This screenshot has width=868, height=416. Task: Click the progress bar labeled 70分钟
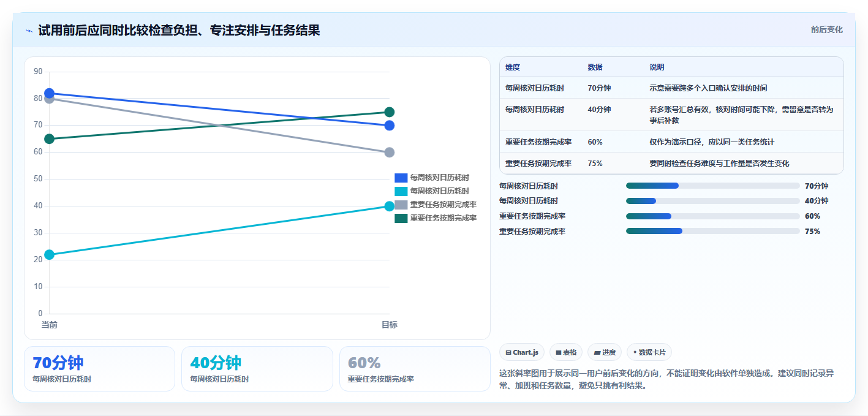[x=713, y=186]
